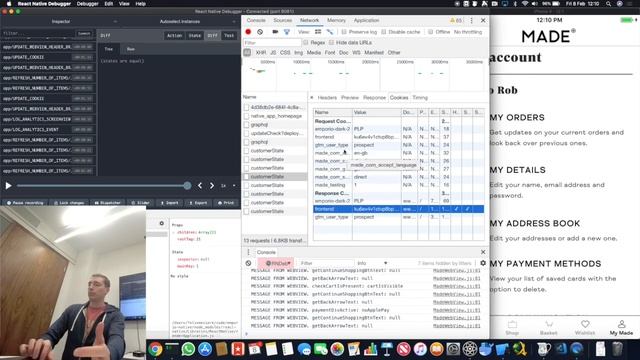This screenshot has height=360, width=640.
Task: Open React inspector settings gear
Action: pos(162,223)
